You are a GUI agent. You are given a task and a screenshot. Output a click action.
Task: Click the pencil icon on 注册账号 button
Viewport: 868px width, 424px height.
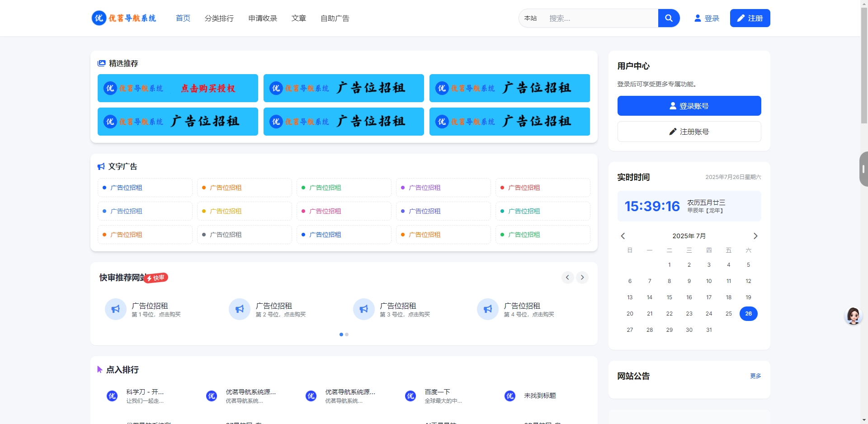(x=673, y=132)
